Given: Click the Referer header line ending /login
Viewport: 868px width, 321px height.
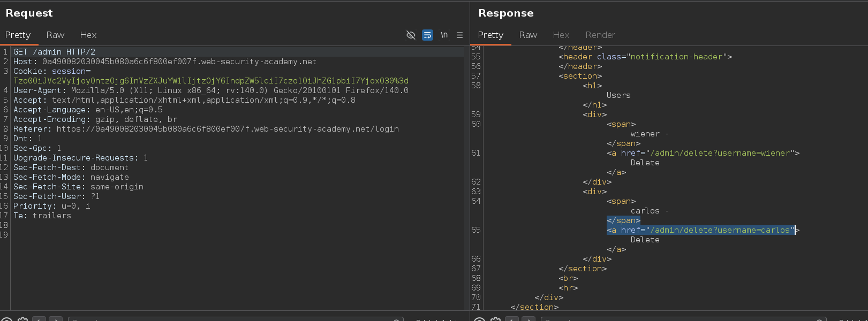Looking at the screenshot, I should pos(206,129).
